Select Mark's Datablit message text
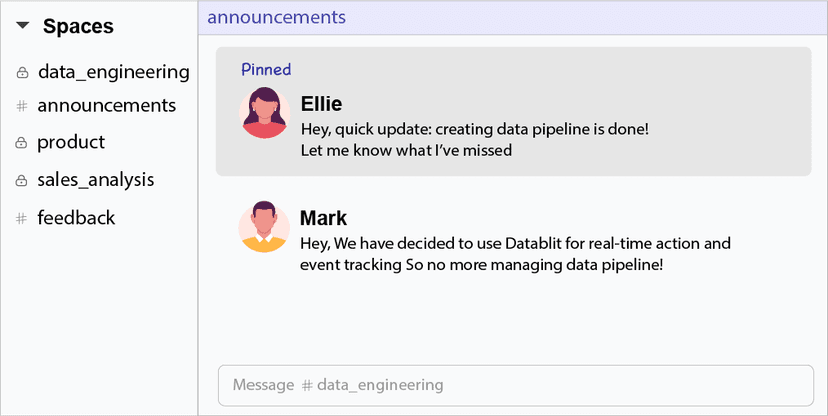 click(515, 254)
